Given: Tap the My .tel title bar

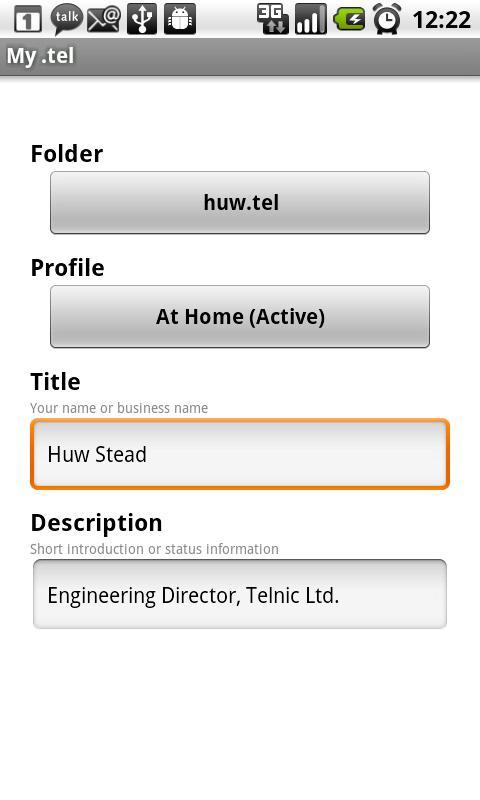Looking at the screenshot, I should click(x=240, y=57).
